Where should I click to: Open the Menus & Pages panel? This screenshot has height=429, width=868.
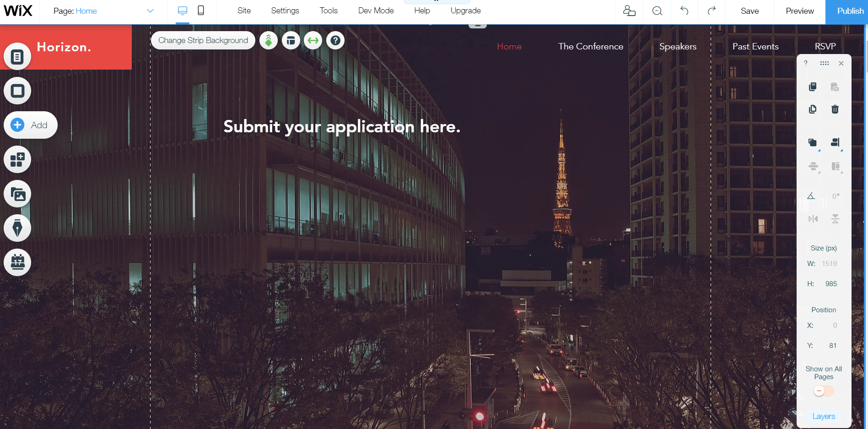click(17, 56)
